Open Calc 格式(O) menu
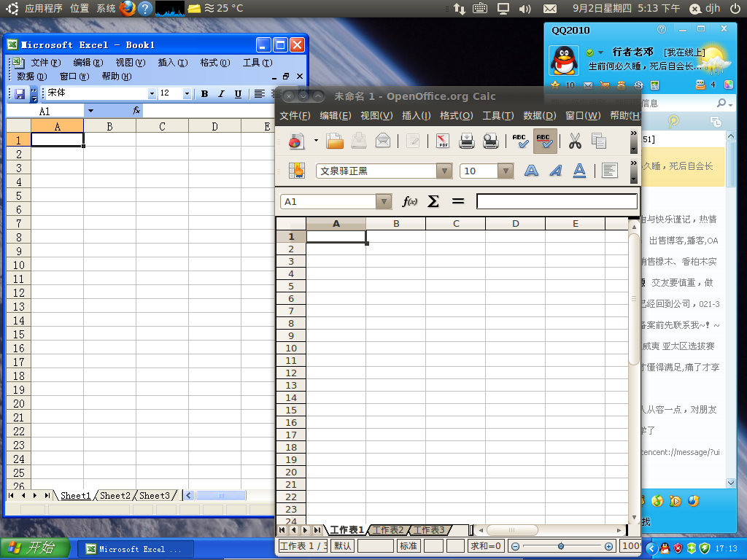This screenshot has height=560, width=747. tap(457, 115)
